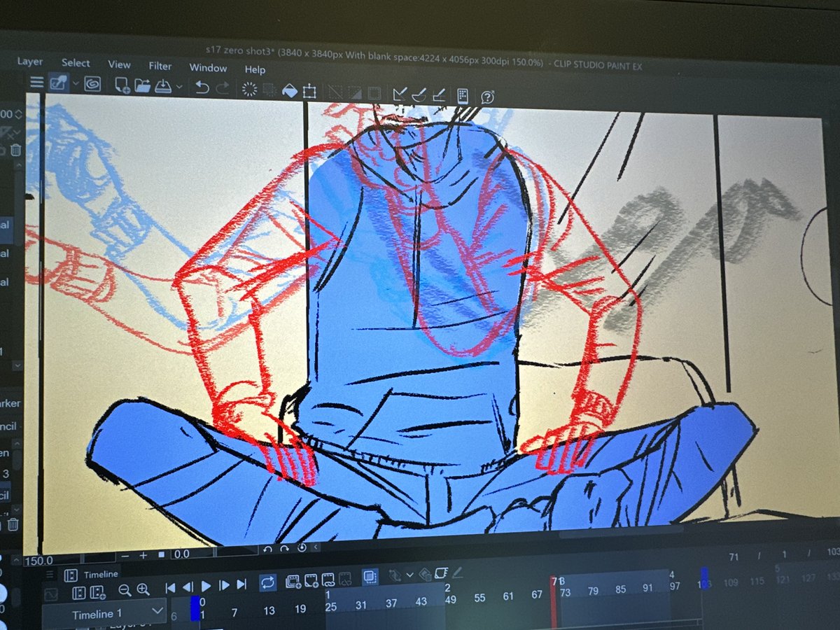Zoom in the timeline with magnifier
840x630 pixels.
click(x=143, y=589)
